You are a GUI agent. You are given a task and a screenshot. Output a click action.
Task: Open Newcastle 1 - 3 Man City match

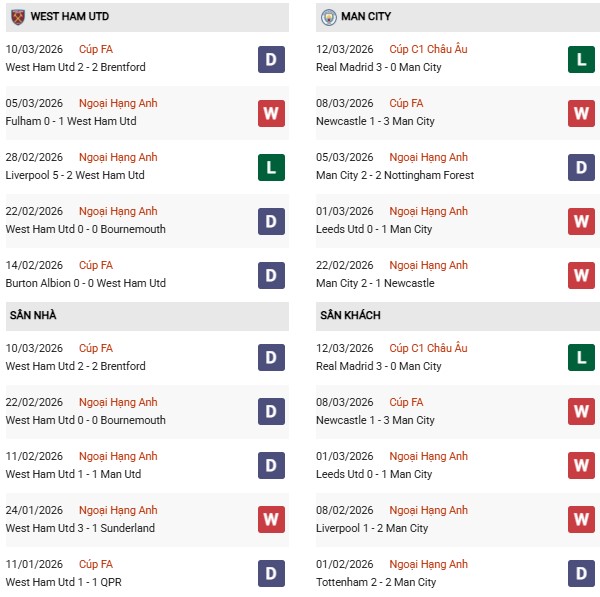tap(377, 121)
